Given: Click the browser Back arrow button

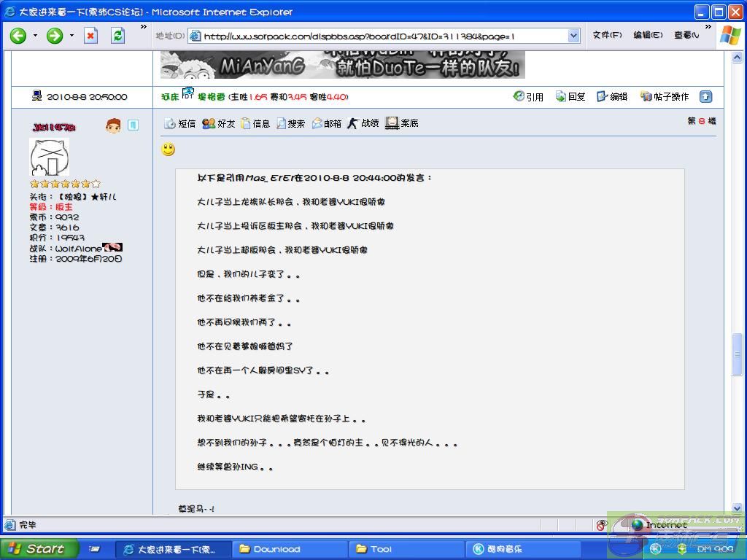Looking at the screenshot, I should (18, 36).
